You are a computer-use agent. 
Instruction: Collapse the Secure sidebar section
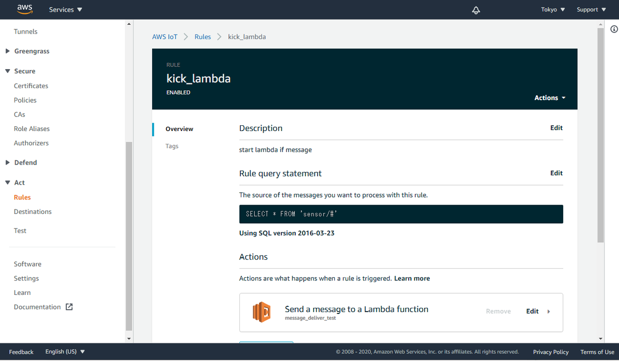click(x=8, y=71)
